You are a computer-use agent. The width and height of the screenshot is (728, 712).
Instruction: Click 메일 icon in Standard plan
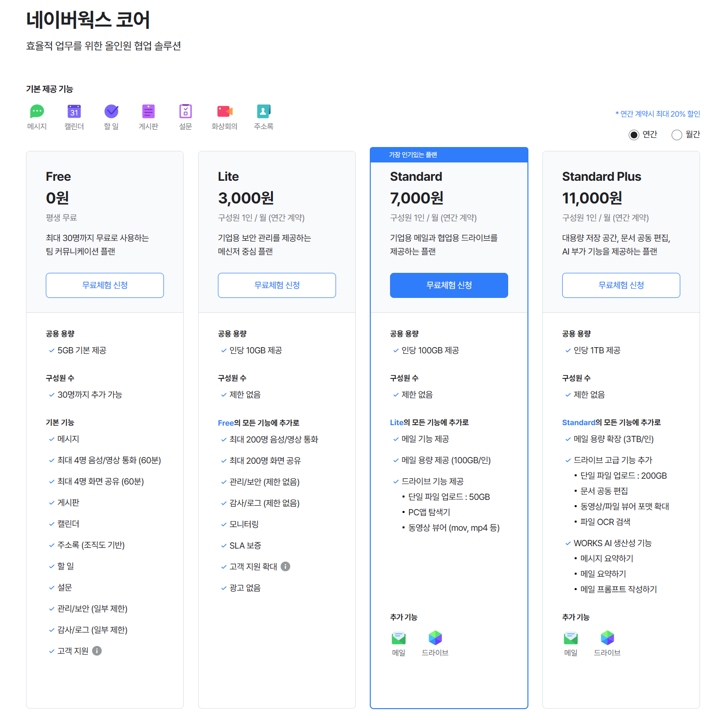399,638
